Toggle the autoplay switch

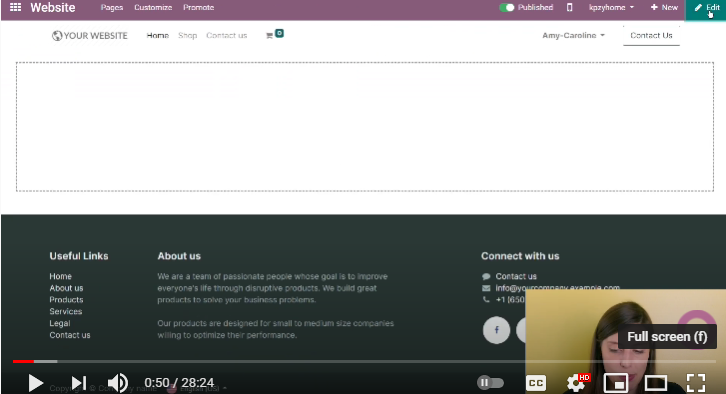(x=490, y=383)
